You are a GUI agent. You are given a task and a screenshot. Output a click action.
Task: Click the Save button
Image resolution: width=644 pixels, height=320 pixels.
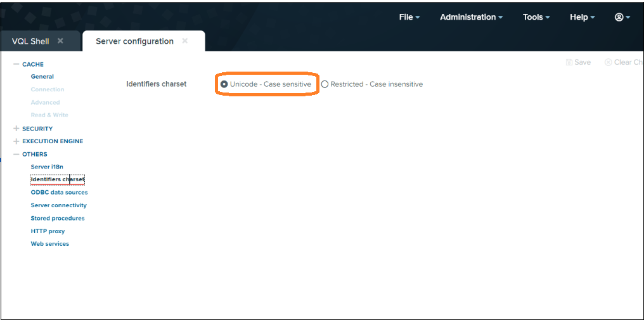point(578,62)
